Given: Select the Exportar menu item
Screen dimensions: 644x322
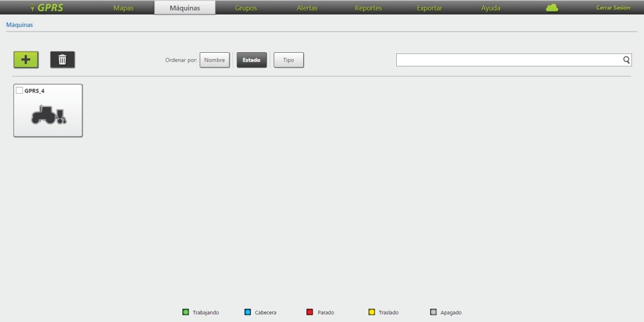Looking at the screenshot, I should pyautogui.click(x=430, y=8).
